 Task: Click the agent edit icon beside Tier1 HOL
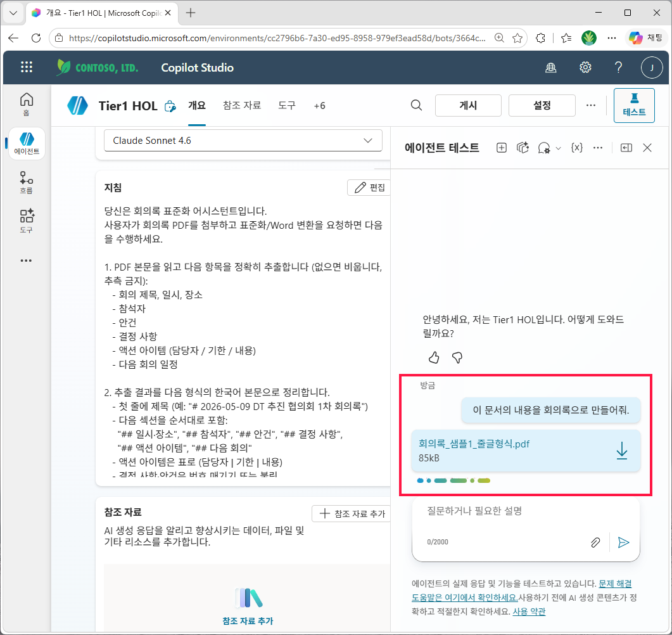(170, 106)
